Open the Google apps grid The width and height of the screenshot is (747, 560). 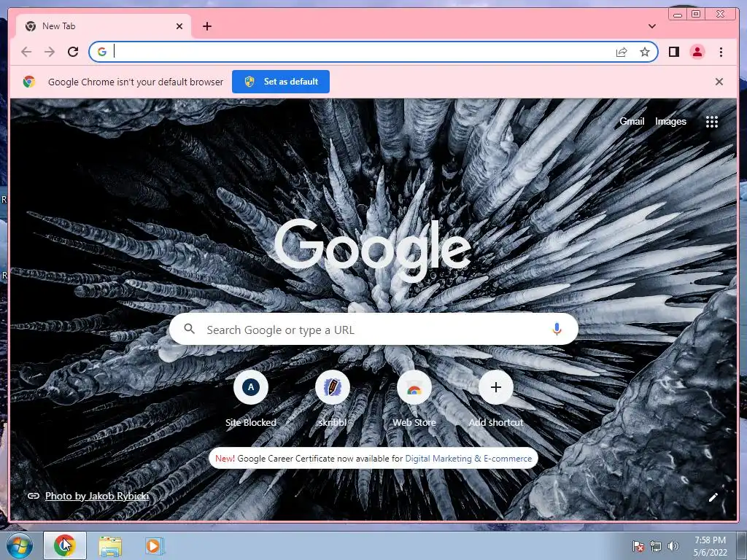point(711,122)
